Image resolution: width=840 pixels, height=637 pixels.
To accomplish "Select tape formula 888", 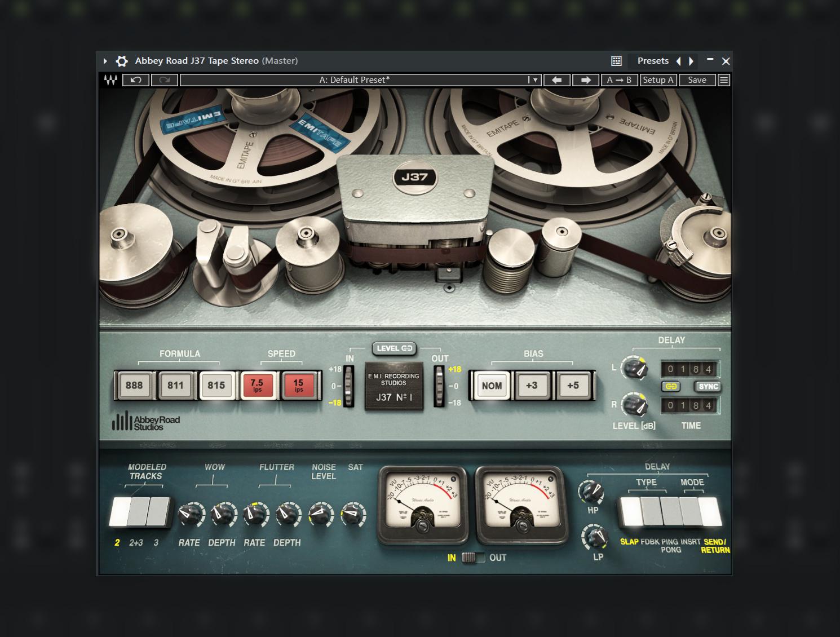I will [x=134, y=386].
